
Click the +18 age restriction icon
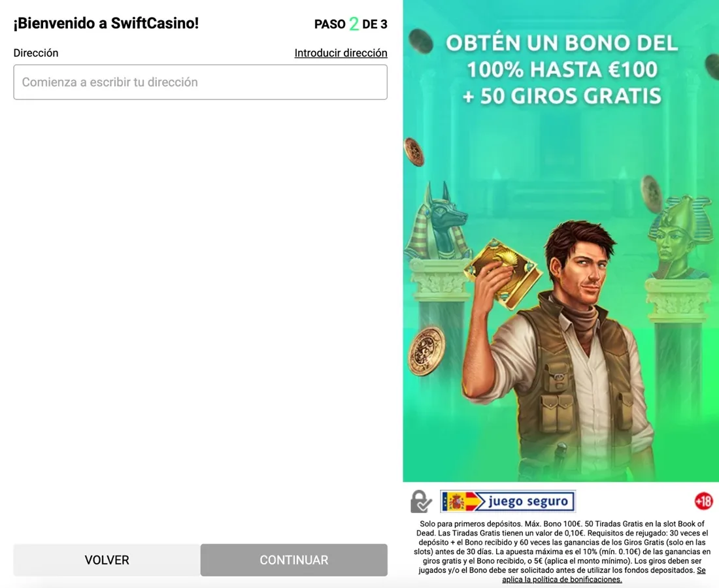click(x=703, y=501)
